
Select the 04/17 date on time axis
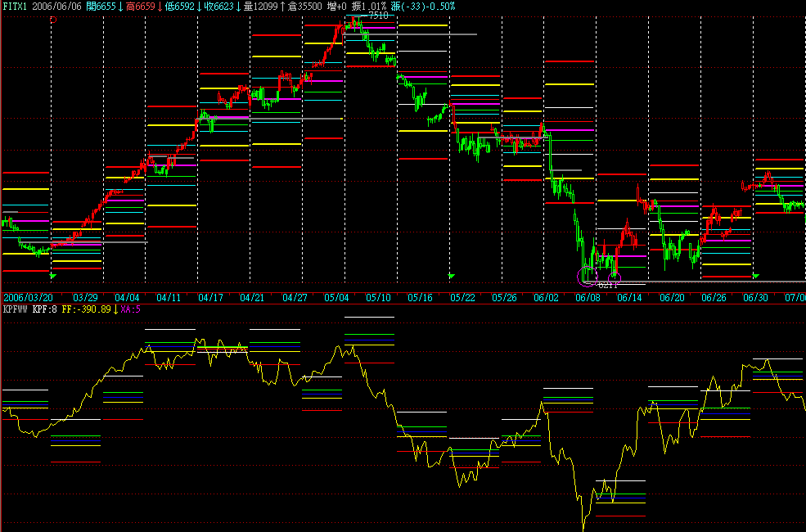210,298
